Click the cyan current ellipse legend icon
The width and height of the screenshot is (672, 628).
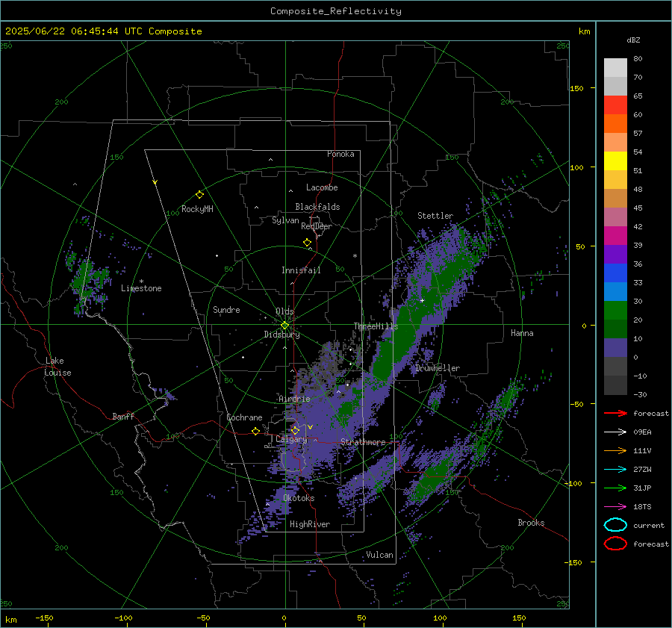click(615, 525)
